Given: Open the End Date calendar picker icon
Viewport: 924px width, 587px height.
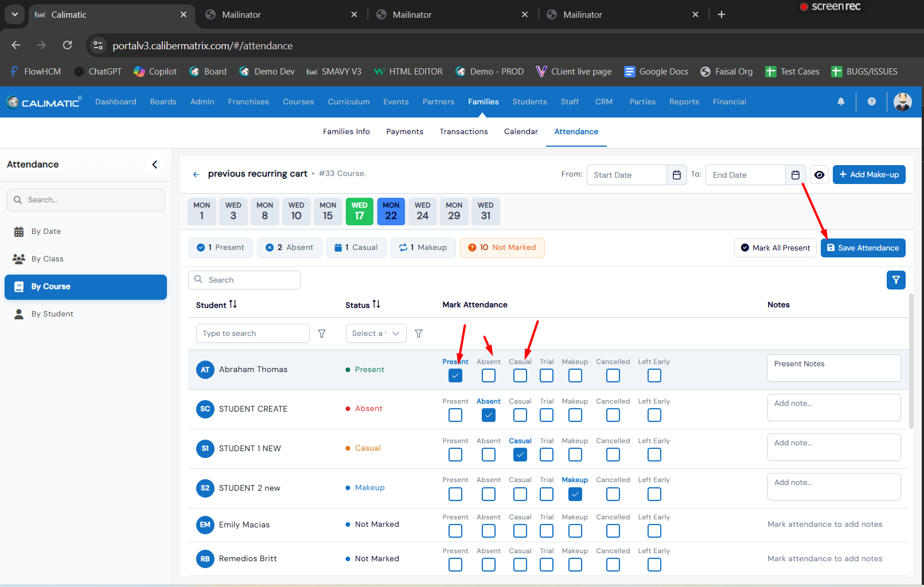Looking at the screenshot, I should point(795,175).
